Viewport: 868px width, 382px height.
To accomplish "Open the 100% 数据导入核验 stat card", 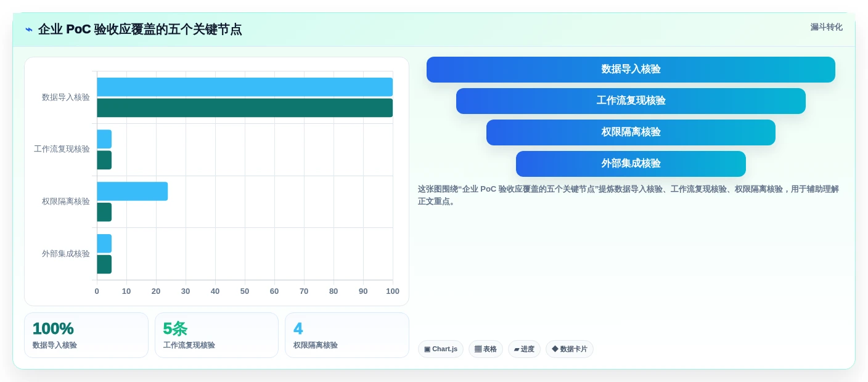I will click(86, 335).
